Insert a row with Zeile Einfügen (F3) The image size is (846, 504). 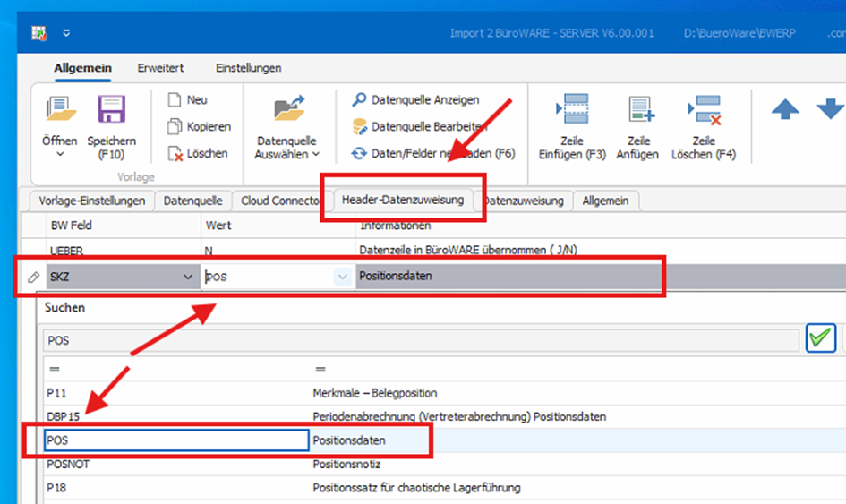click(572, 127)
